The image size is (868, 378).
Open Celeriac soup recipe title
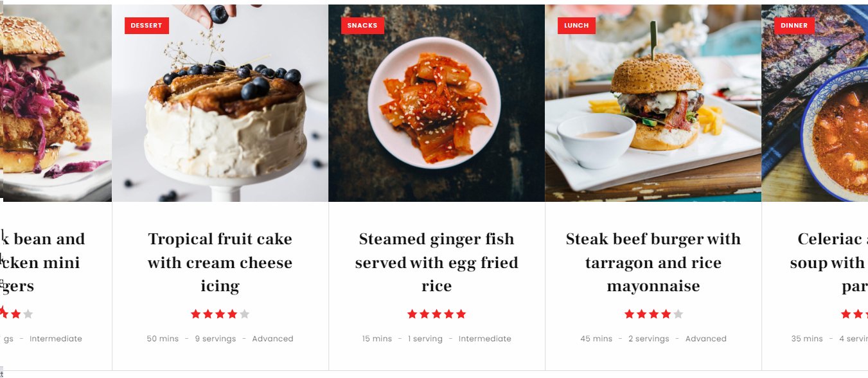[829, 262]
